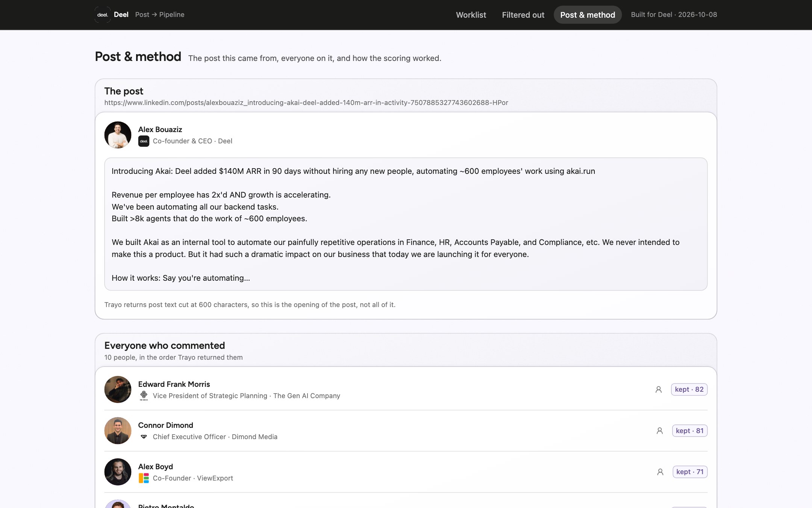Select the Post & method tab

[x=588, y=15]
